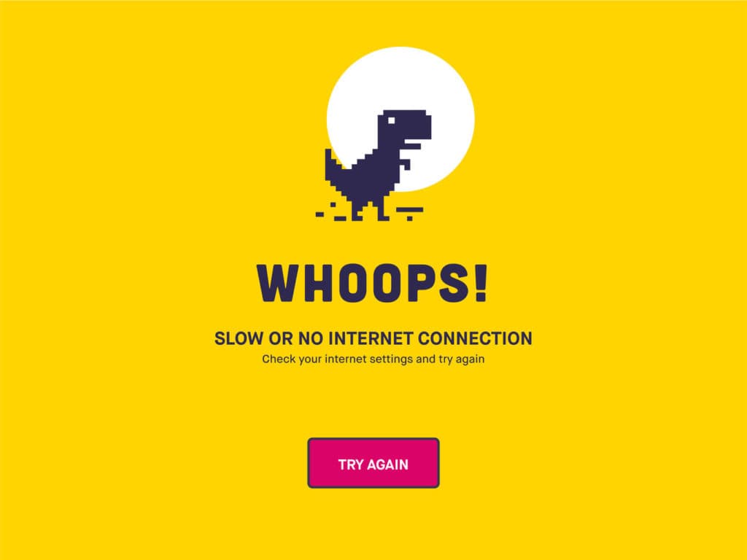Click the TRY AGAIN button
The width and height of the screenshot is (747, 560).
(373, 463)
